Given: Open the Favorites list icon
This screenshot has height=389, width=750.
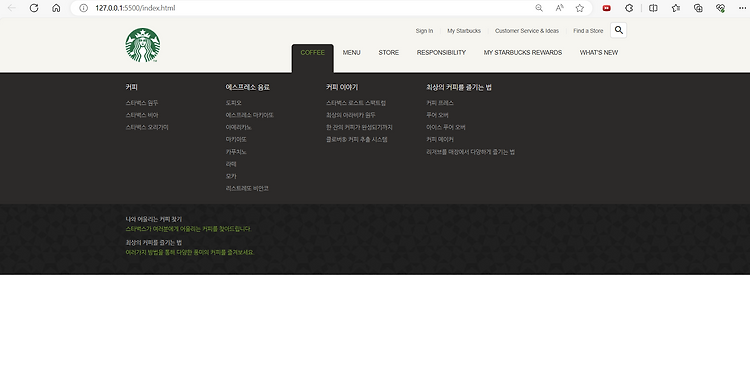Looking at the screenshot, I should pyautogui.click(x=675, y=8).
